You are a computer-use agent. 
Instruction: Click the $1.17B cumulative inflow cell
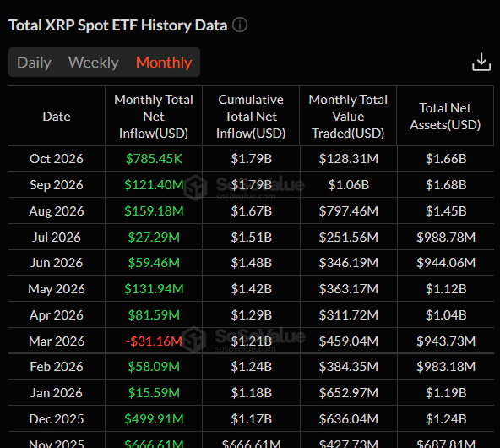pos(252,418)
